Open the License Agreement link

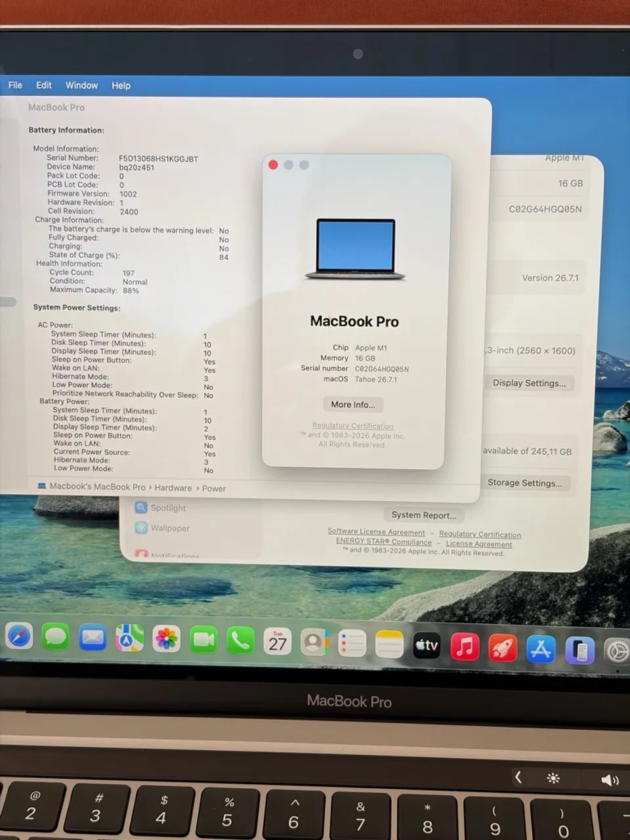coord(479,543)
